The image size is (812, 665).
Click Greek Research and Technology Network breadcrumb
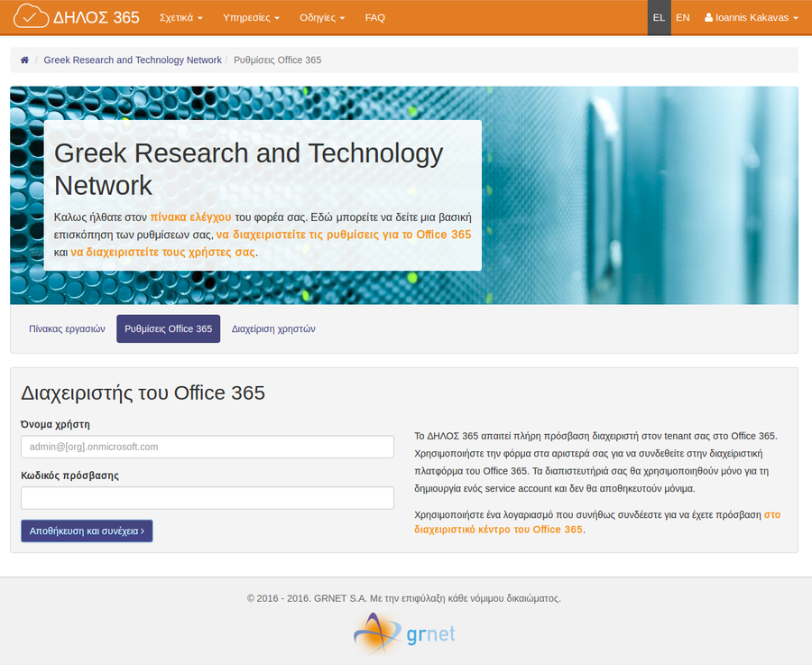[x=133, y=60]
